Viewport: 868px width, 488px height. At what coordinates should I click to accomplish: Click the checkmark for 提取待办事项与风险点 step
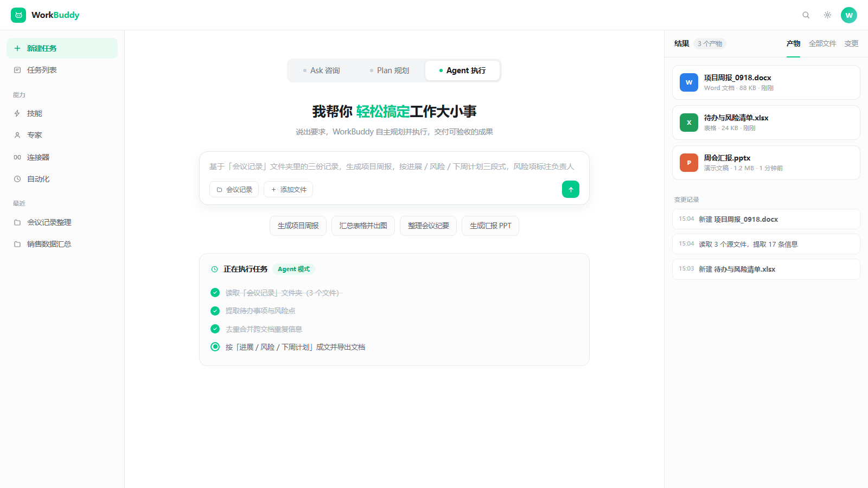click(x=215, y=311)
